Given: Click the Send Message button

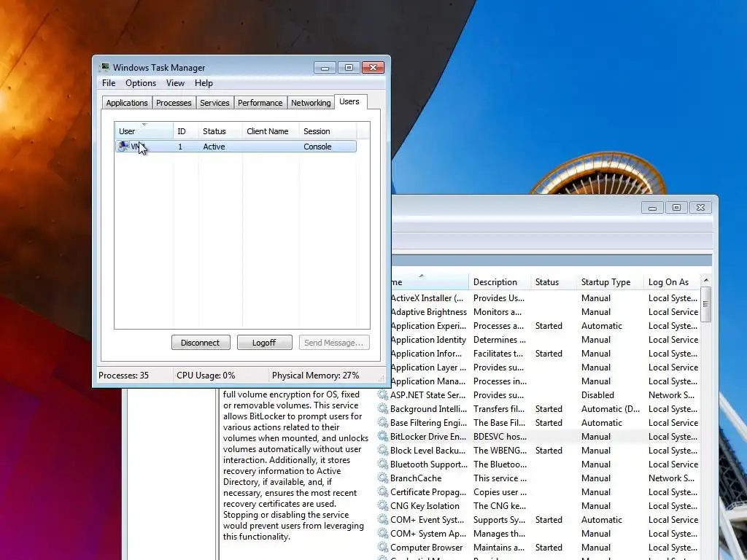Looking at the screenshot, I should pos(334,343).
